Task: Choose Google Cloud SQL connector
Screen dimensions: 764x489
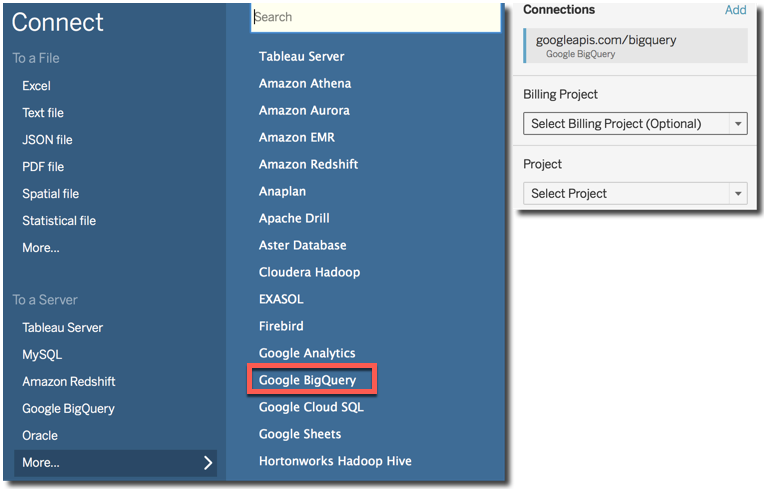Action: [x=311, y=407]
